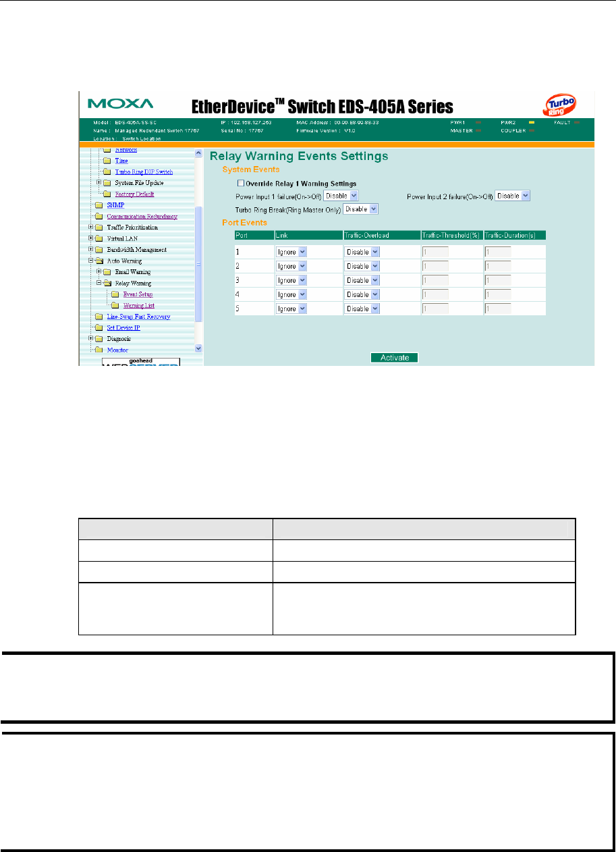Click the MOXA logo
The image size is (616, 852).
coord(121,105)
